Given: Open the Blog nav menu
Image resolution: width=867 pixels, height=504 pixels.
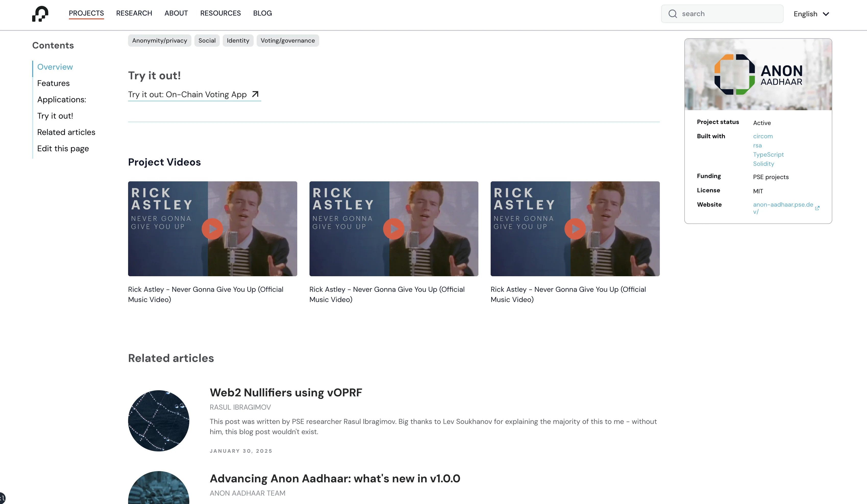Looking at the screenshot, I should point(262,13).
